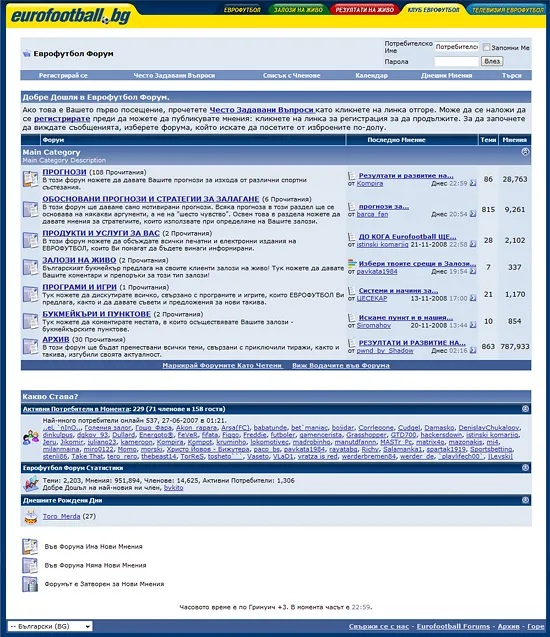Open Търси in navbar
The width and height of the screenshot is (550, 637).
point(511,75)
